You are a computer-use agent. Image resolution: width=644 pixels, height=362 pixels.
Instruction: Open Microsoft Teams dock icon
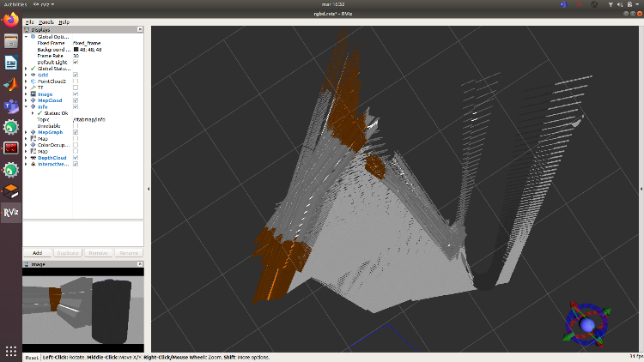coord(11,106)
